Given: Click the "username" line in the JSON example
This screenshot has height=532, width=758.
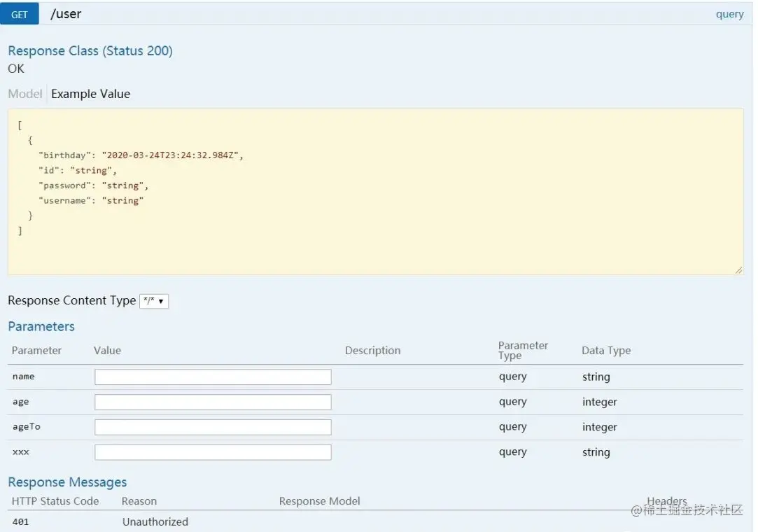Looking at the screenshot, I should [91, 201].
